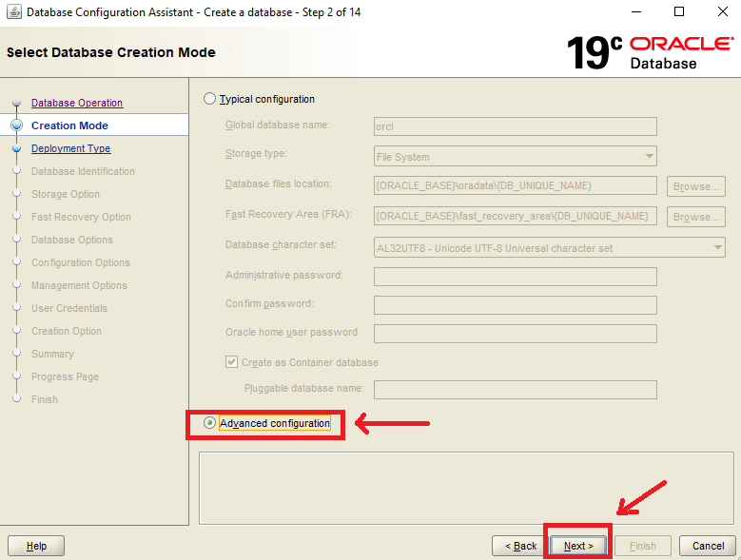Image resolution: width=741 pixels, height=560 pixels.
Task: Click the Global database name field
Action: click(515, 126)
